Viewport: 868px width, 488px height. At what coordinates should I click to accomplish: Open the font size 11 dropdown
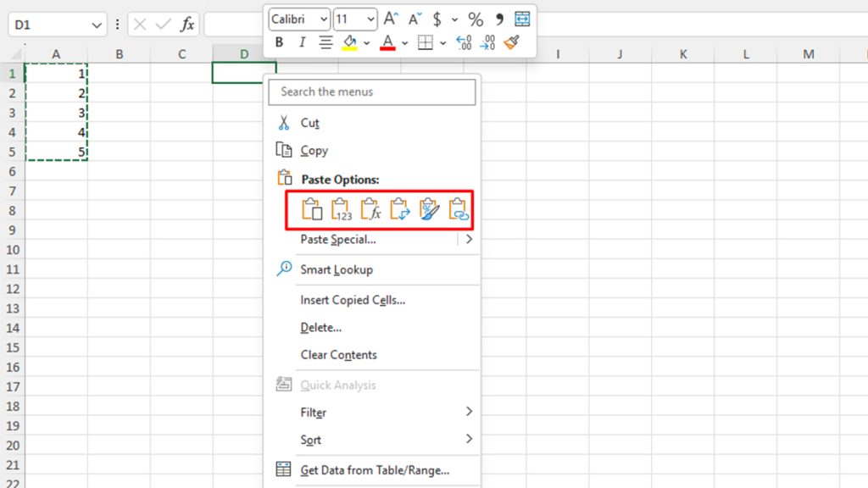pyautogui.click(x=370, y=19)
